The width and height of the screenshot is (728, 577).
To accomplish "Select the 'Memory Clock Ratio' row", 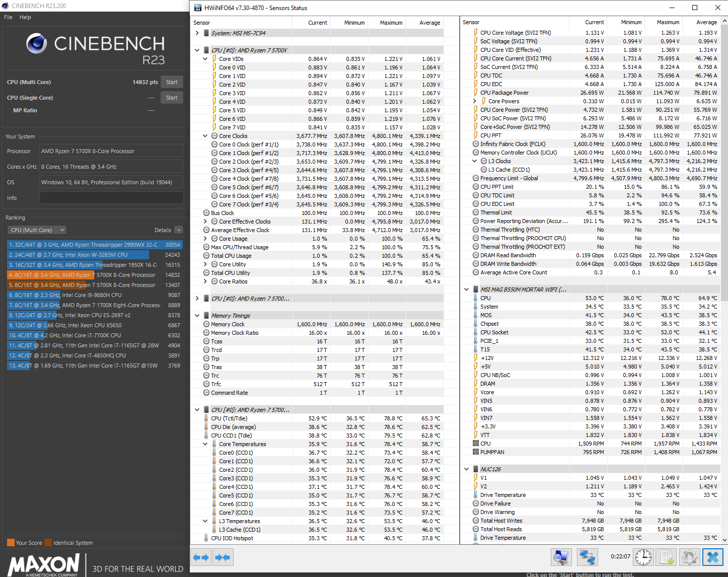I will (x=318, y=333).
